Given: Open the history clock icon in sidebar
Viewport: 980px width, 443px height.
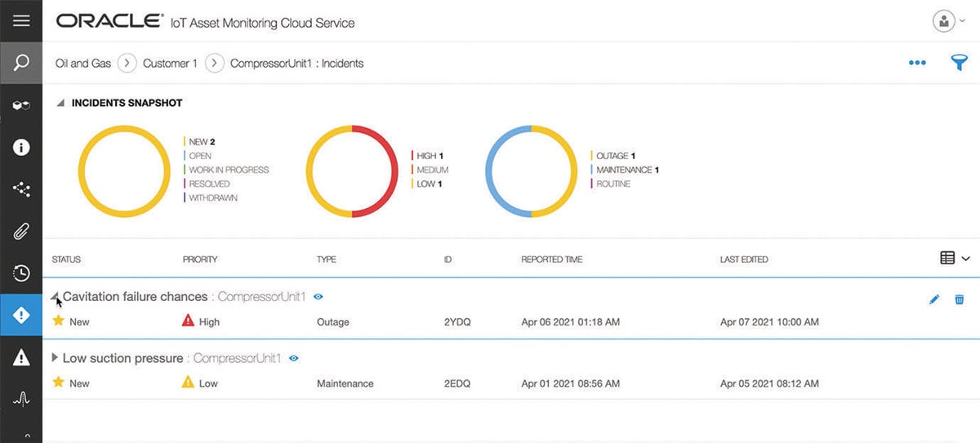Looking at the screenshot, I should point(21,273).
